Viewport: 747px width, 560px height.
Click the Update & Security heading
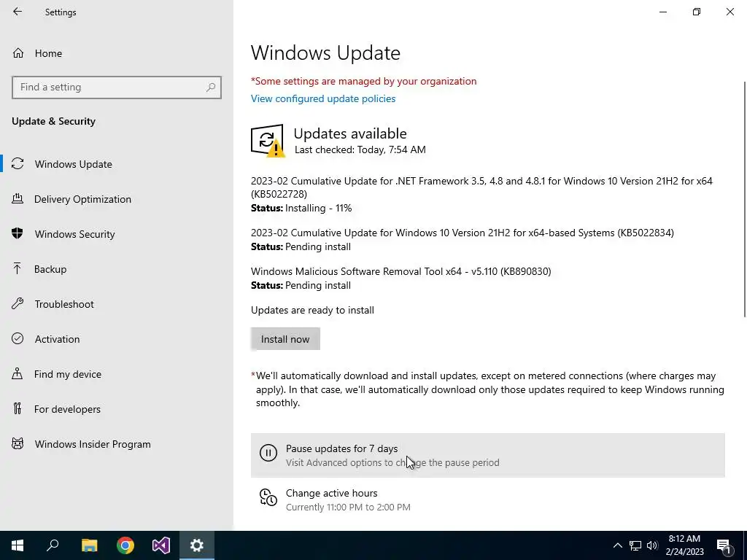(x=53, y=121)
